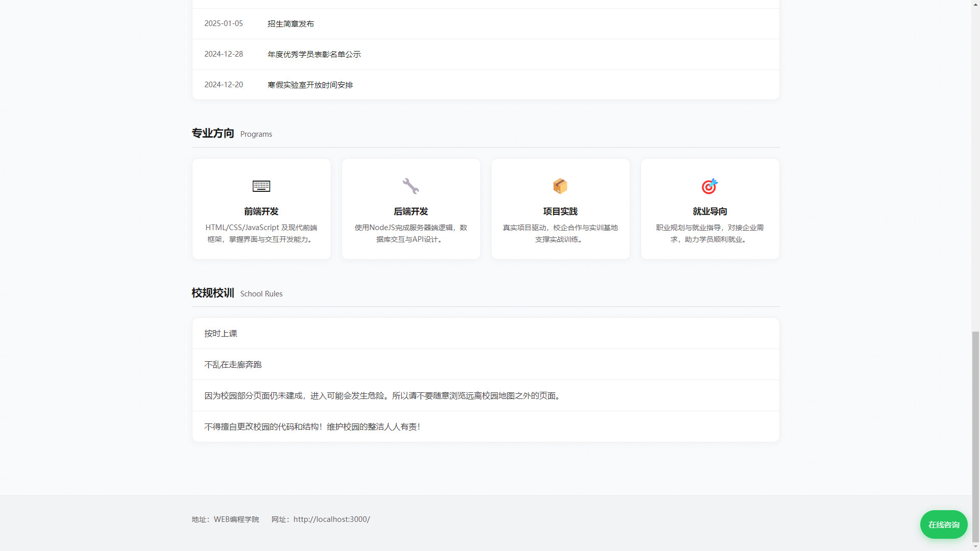The height and width of the screenshot is (551, 980).
Task: Select the 后端开发 program card
Action: 411,209
